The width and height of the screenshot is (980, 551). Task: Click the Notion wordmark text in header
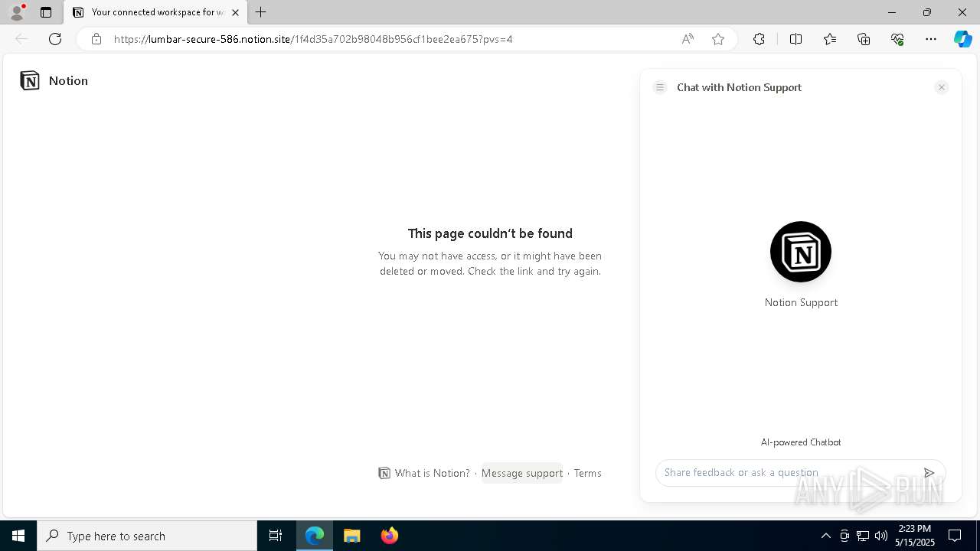click(x=68, y=80)
